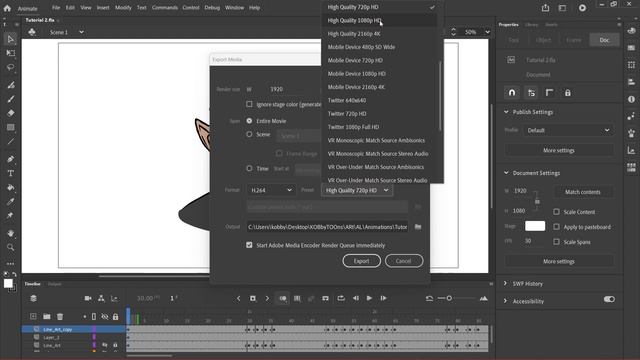Switch to the Doc properties tab

point(604,40)
